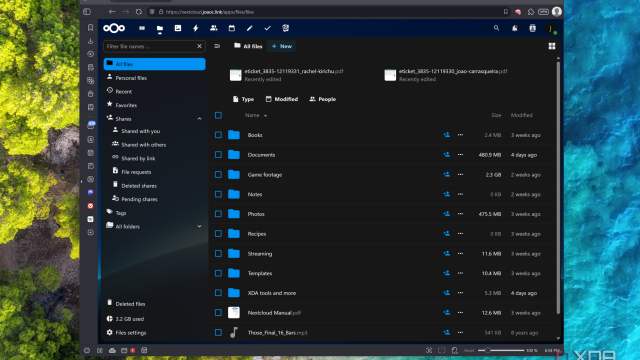Open browser sidebar downloads icon
Viewport: 640px width, 360px height.
coord(91,41)
